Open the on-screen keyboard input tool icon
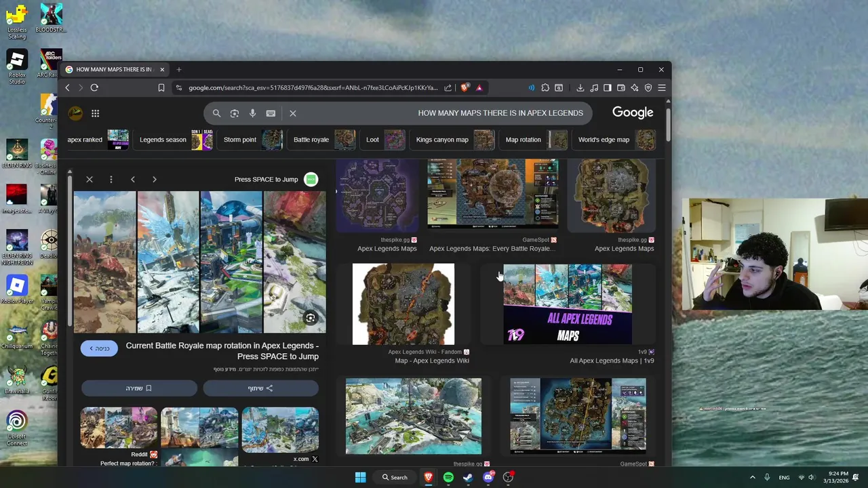The height and width of the screenshot is (488, 868). click(x=271, y=113)
